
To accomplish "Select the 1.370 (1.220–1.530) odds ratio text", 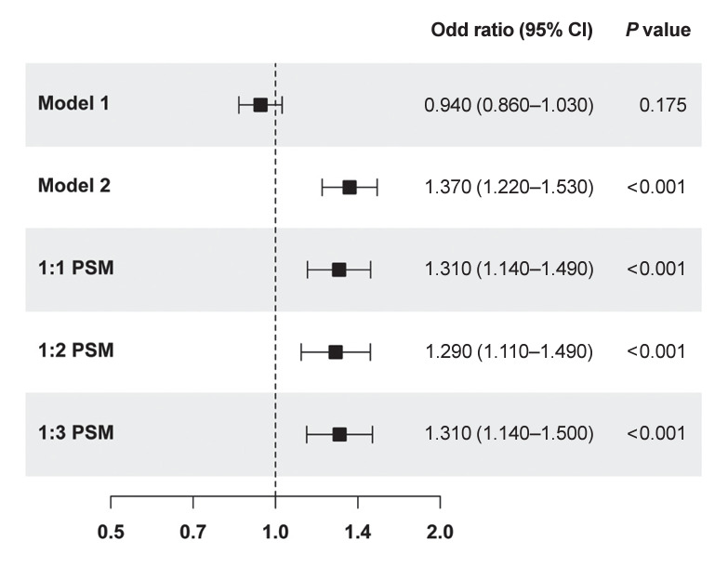I will [509, 187].
